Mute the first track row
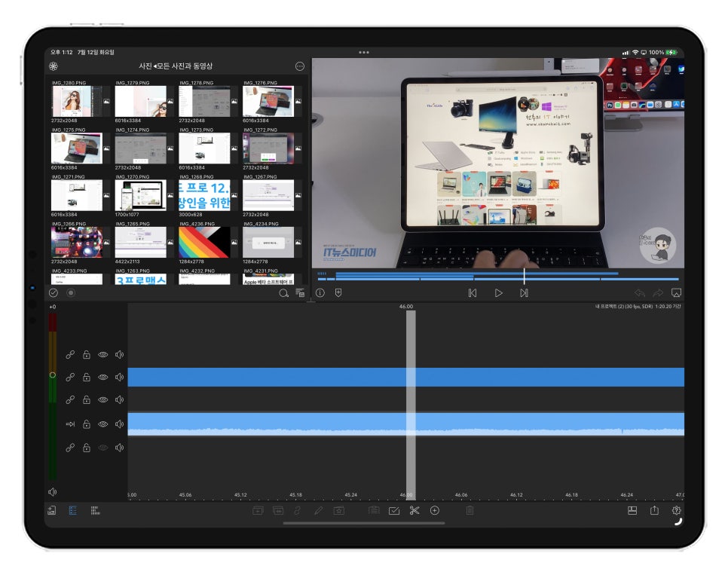 click(119, 354)
